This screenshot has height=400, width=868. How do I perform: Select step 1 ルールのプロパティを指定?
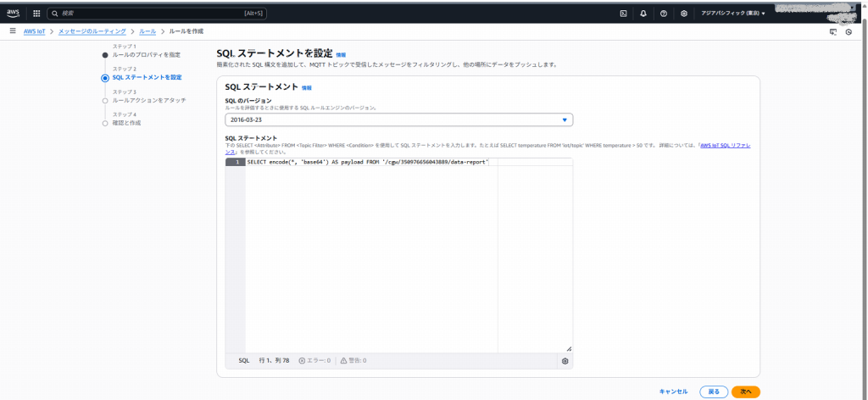[146, 54]
